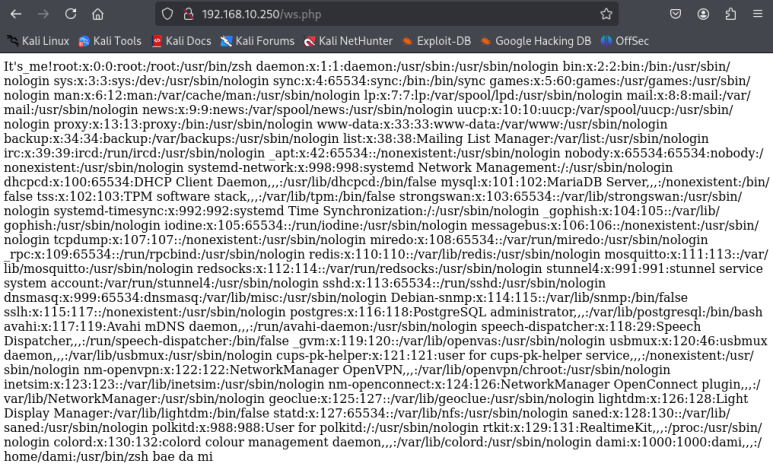Click the "PostgreSQL administrator" text
The width and height of the screenshot is (773, 473).
pos(493,312)
